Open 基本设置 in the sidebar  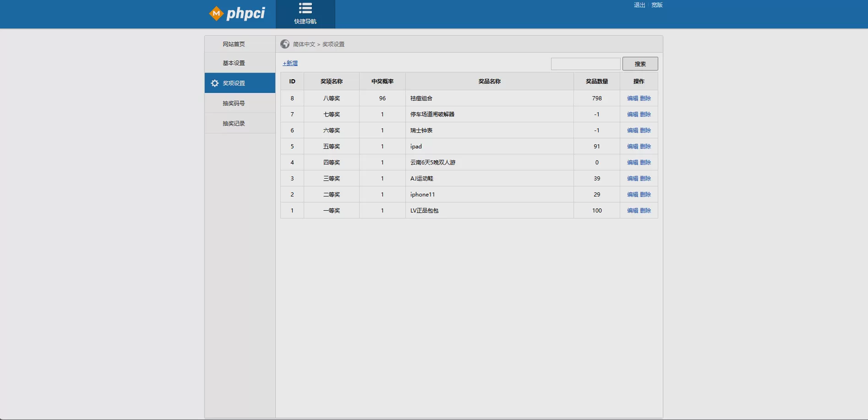pos(234,63)
